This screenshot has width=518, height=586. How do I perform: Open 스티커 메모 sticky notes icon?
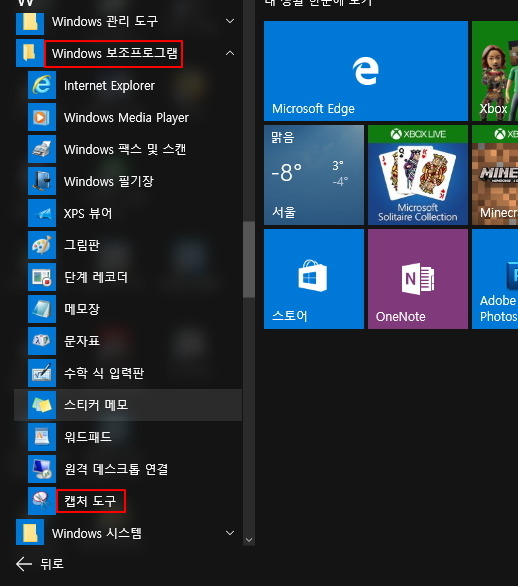coord(42,405)
